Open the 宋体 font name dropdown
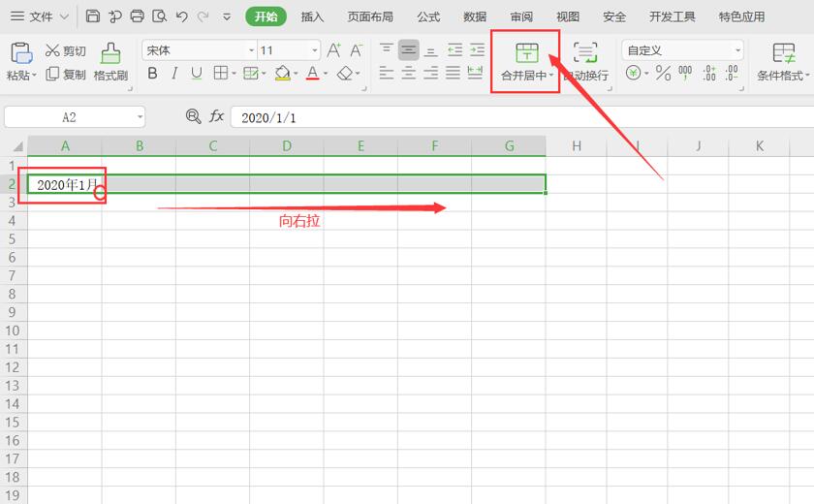The height and width of the screenshot is (504, 814). pyautogui.click(x=252, y=50)
